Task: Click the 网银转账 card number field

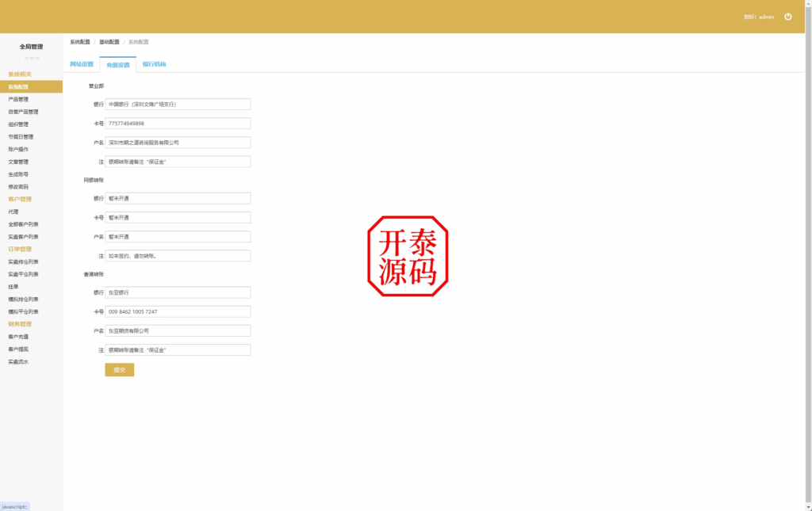Action: point(178,217)
